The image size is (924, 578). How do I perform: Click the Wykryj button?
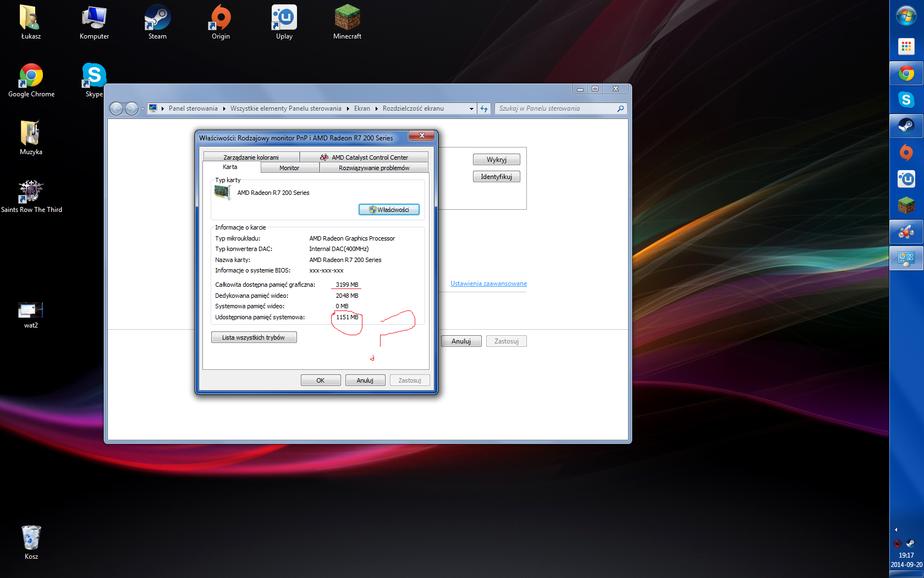click(496, 160)
